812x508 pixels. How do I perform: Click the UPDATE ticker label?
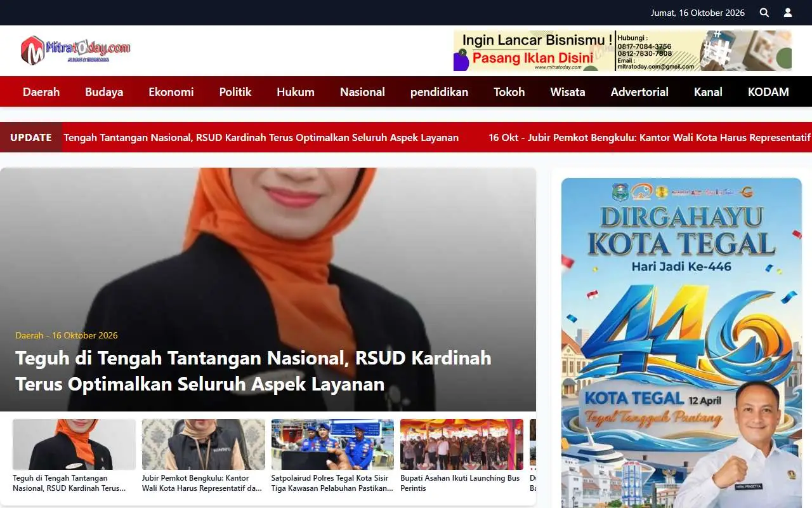tap(31, 138)
